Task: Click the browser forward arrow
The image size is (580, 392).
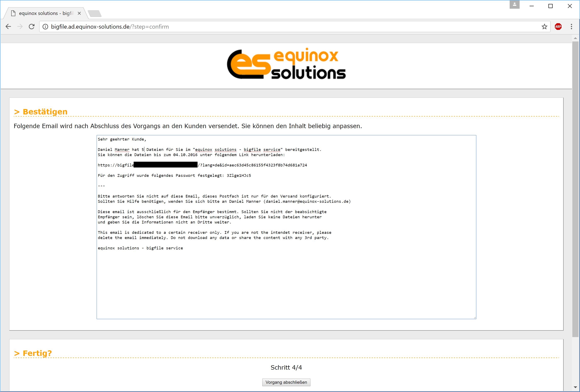Action: pyautogui.click(x=20, y=27)
